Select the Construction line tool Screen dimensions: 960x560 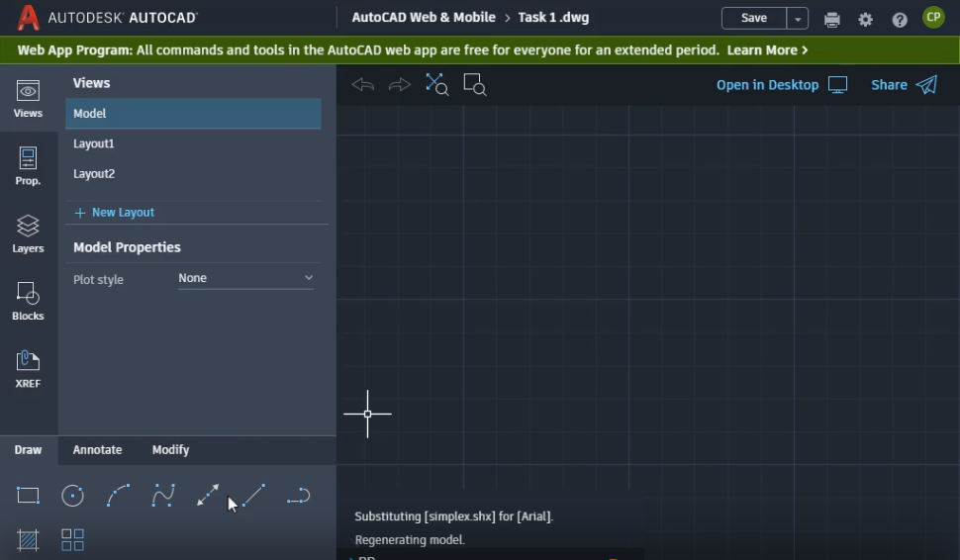[208, 495]
